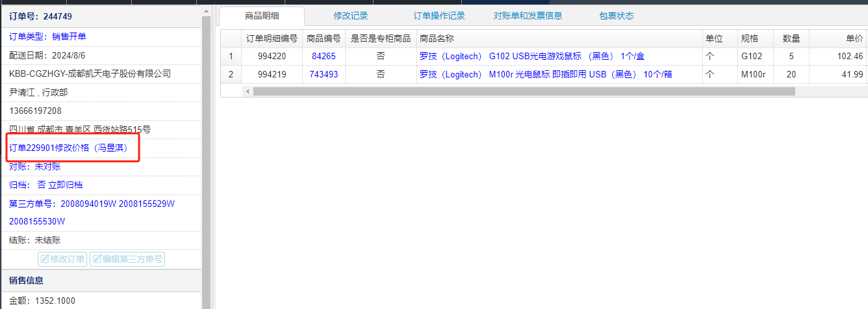This screenshot has height=309, width=868.
Task: Select detail number cell 994219
Action: [x=272, y=74]
